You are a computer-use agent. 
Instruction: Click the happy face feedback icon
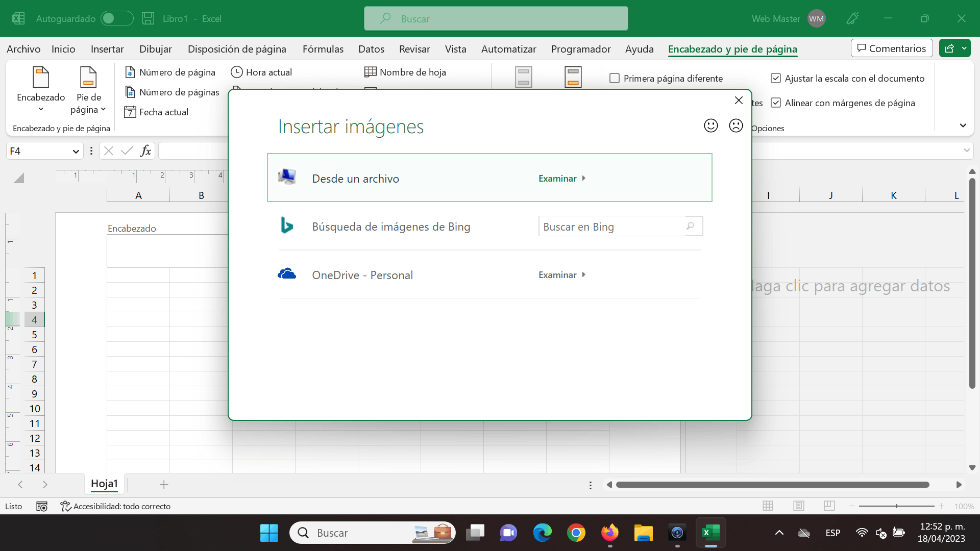(710, 126)
